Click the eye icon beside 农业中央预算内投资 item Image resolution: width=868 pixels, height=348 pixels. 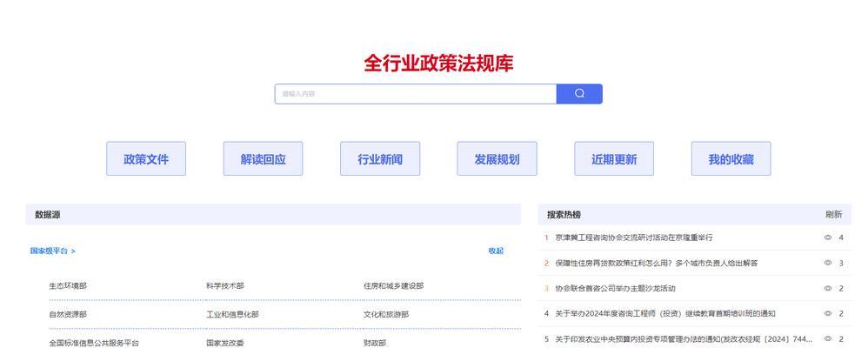828,339
